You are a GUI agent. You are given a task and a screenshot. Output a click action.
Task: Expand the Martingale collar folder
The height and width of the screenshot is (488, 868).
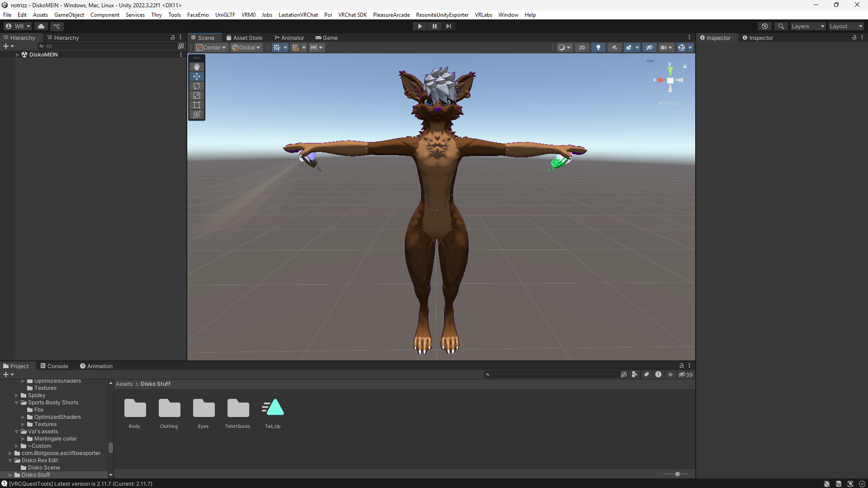click(x=23, y=439)
